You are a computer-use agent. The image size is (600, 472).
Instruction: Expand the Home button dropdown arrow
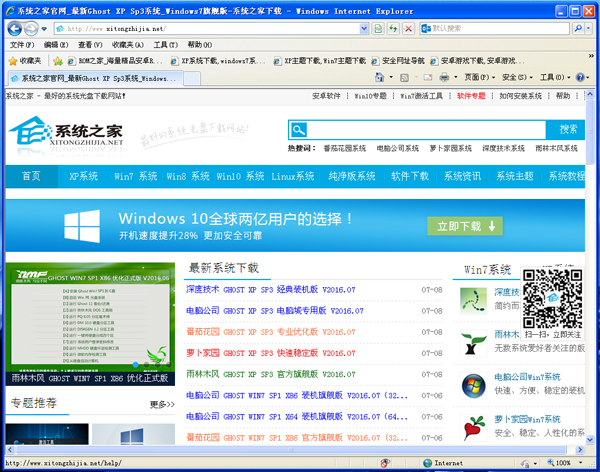391,78
